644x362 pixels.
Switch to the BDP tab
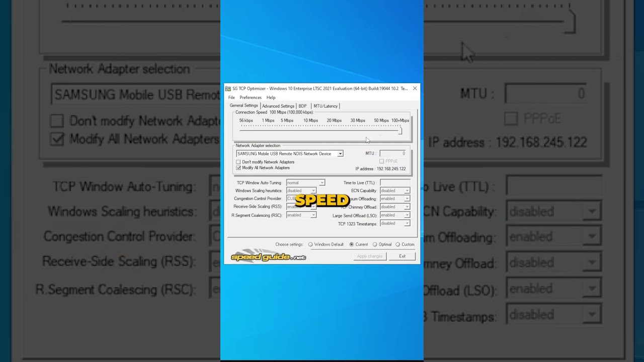pyautogui.click(x=302, y=106)
